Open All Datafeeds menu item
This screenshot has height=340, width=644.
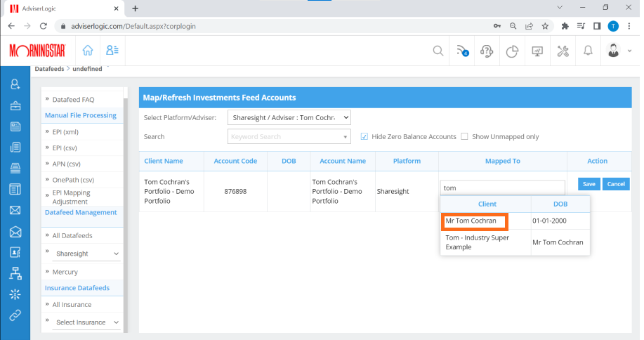[x=72, y=236]
